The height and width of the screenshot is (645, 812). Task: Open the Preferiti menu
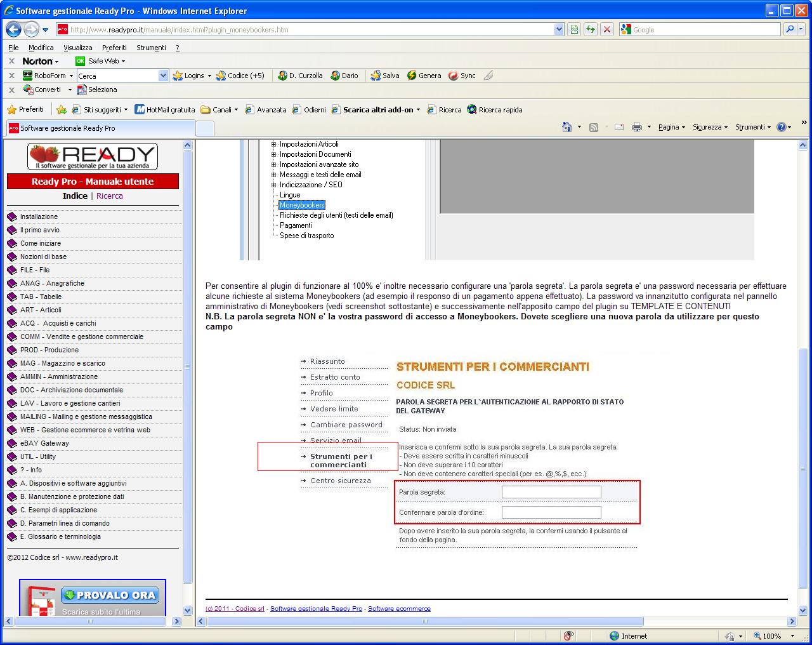click(114, 48)
